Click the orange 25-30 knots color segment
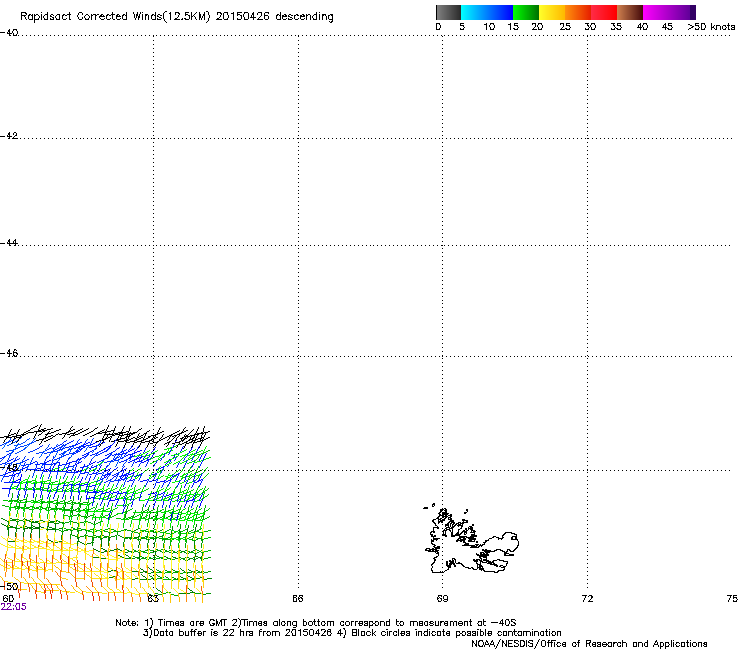This screenshot has height=650, width=740. (x=578, y=12)
